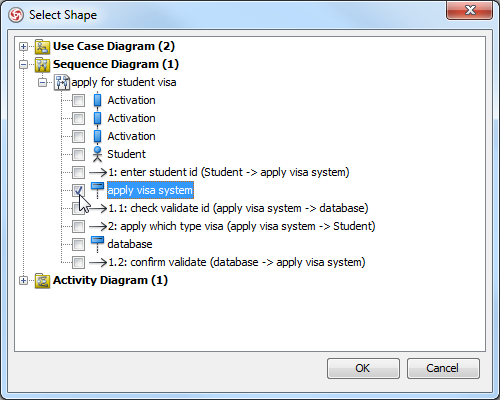Check the 1.2: confirm validate checkbox
500x400 pixels.
[x=79, y=262]
